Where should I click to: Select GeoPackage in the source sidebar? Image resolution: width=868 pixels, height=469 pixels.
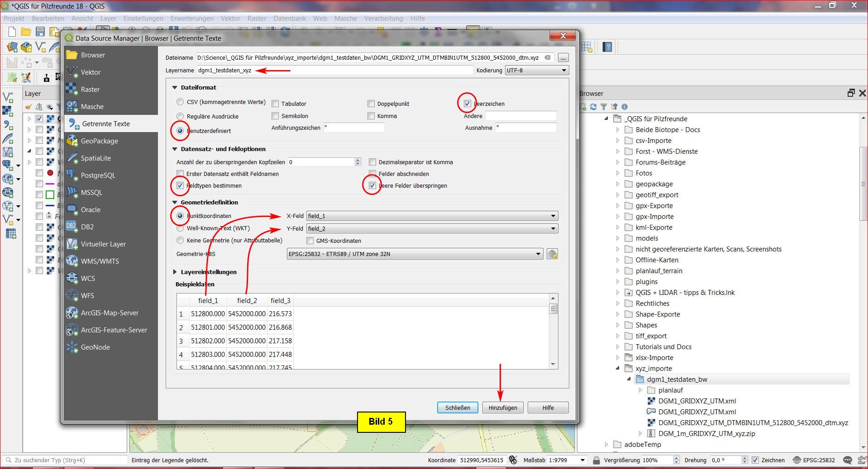[x=99, y=141]
